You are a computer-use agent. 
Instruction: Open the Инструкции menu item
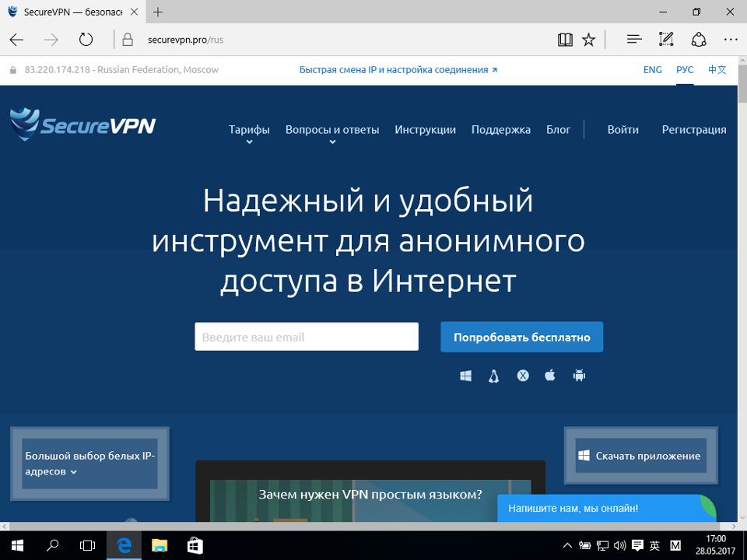point(425,130)
